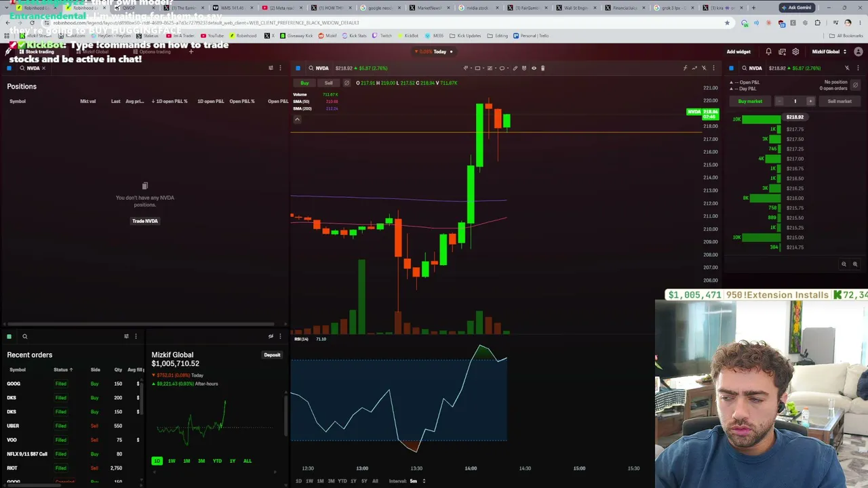Click the Sell market button in the ladder
This screenshot has width=868, height=488.
point(840,101)
